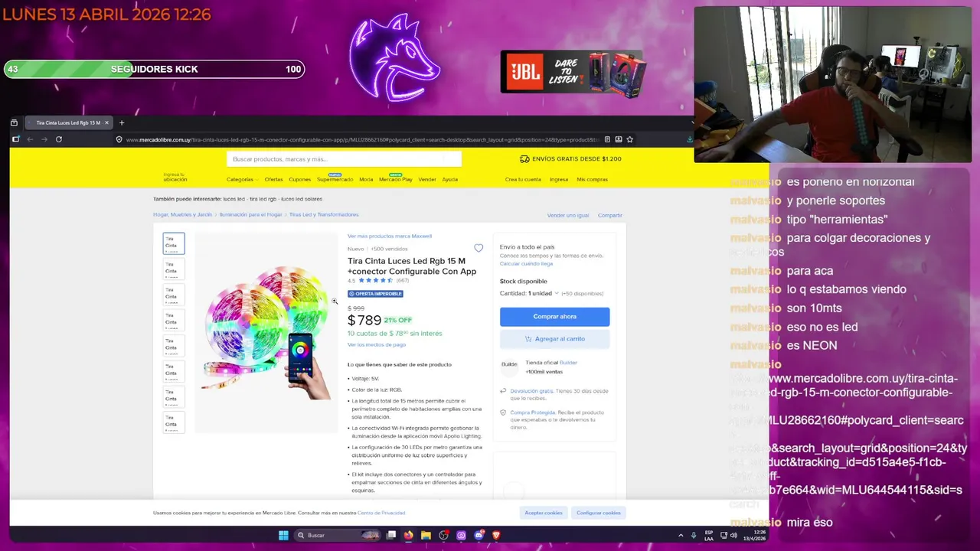
Task: Click Ver los medios de pago link
Action: click(x=377, y=344)
